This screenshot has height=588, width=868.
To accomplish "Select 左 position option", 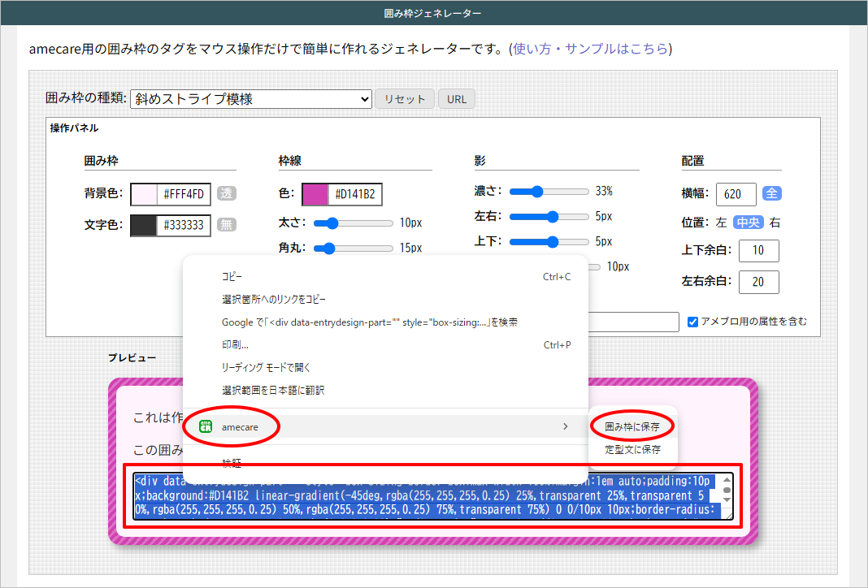I will (x=721, y=223).
